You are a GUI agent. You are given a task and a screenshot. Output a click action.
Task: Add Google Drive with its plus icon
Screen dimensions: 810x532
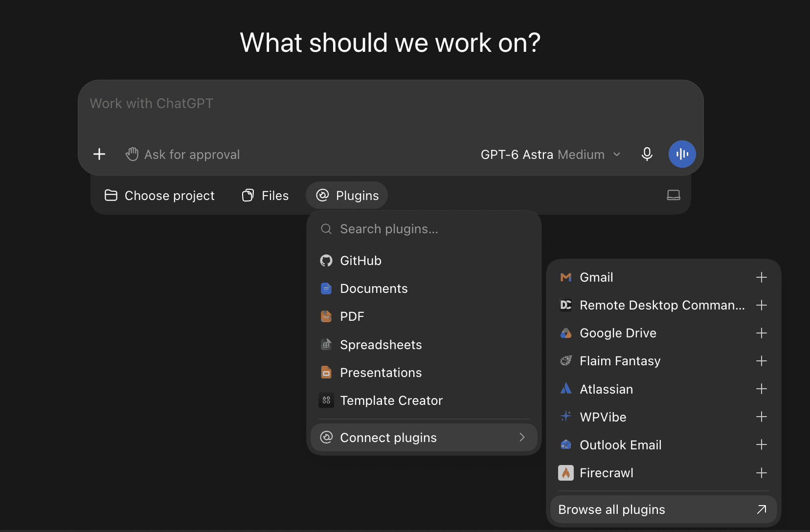click(761, 333)
